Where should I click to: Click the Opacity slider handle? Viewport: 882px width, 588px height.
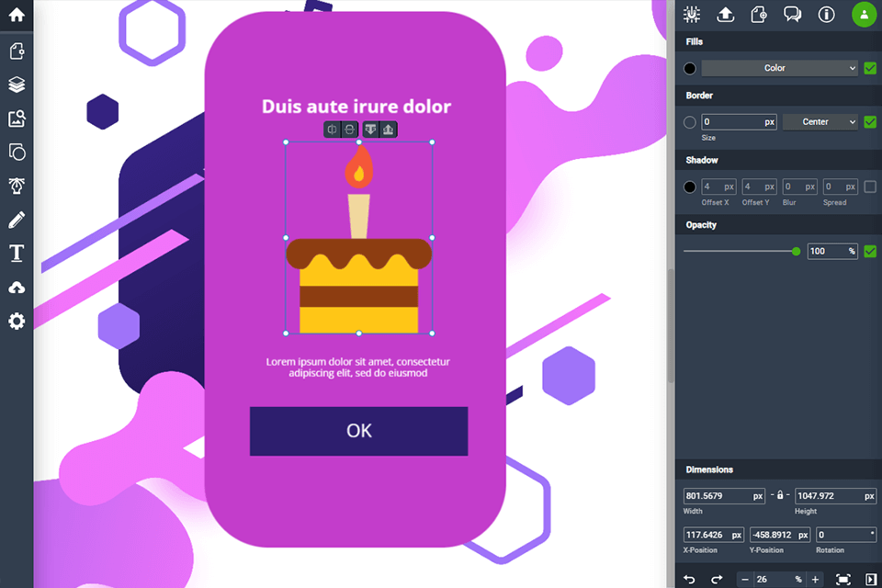[x=796, y=252]
